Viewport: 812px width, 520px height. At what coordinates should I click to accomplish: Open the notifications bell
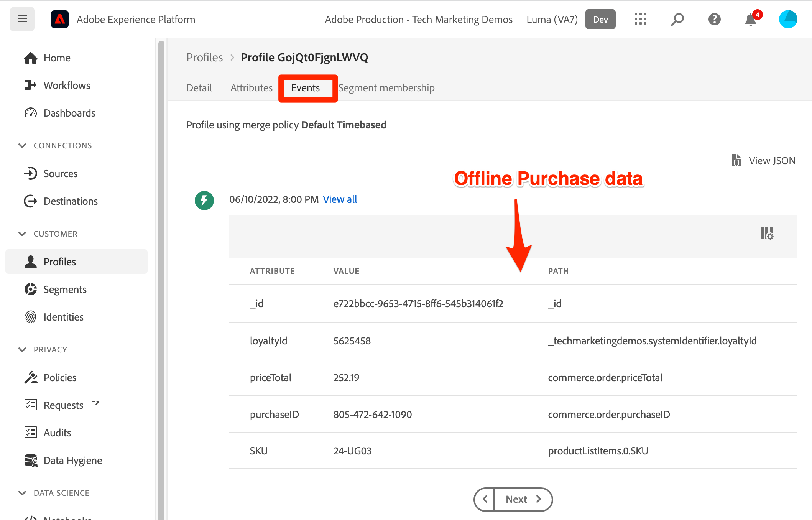pyautogui.click(x=751, y=19)
